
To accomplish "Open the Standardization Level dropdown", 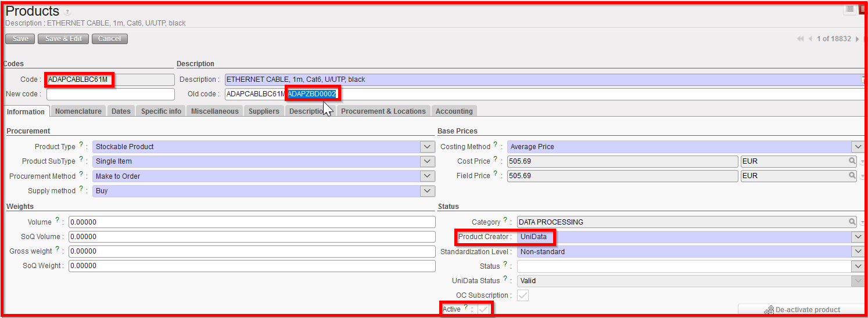I will (858, 252).
